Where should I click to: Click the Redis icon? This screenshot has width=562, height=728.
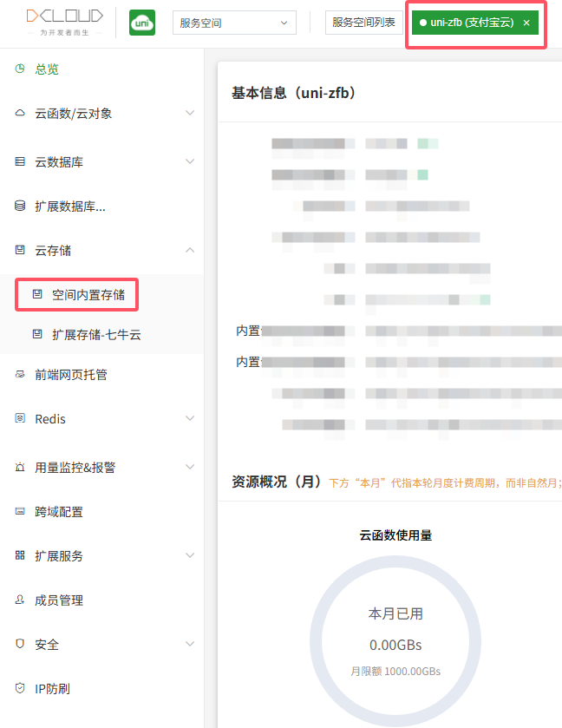click(20, 418)
